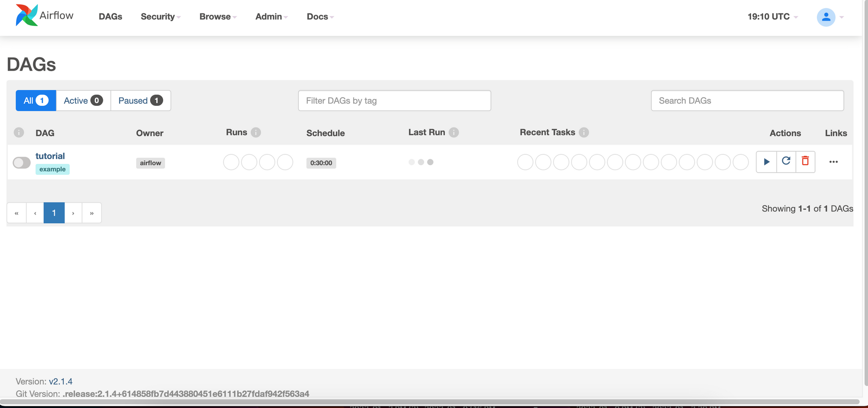Trigger the tutorial DAG with the play button

click(766, 161)
